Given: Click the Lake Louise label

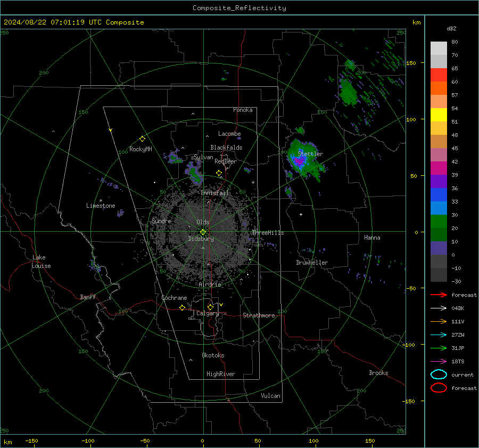Looking at the screenshot, I should (x=41, y=262).
